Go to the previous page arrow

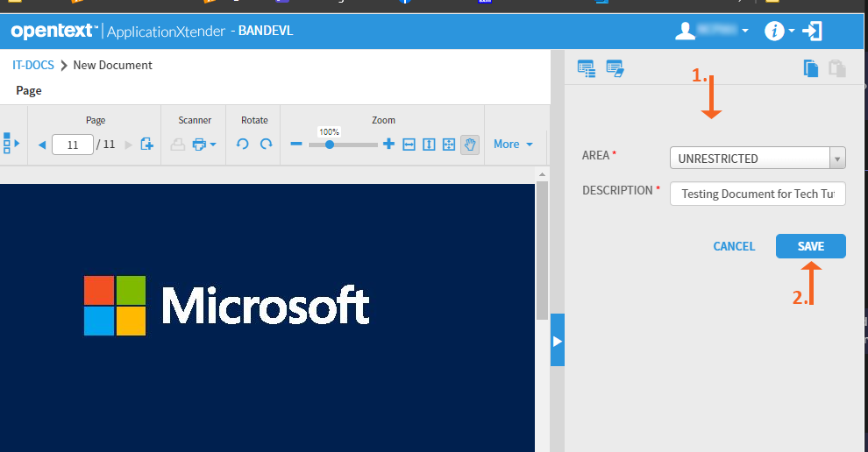[42, 145]
